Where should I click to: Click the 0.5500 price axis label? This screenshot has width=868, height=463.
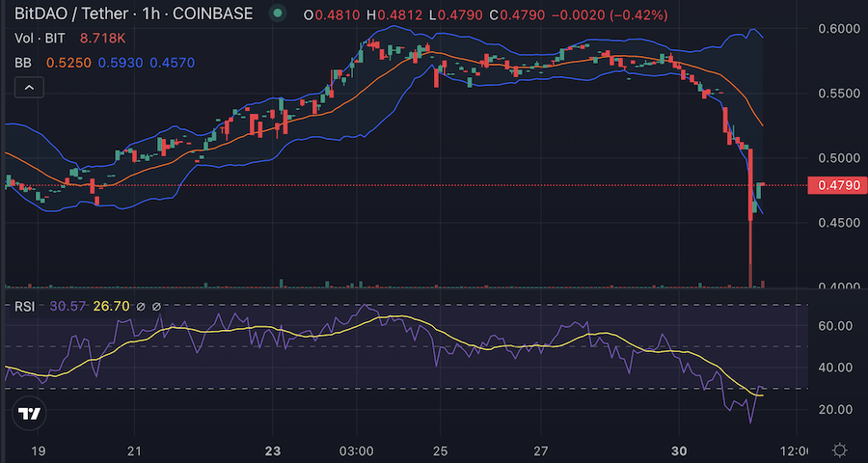coord(838,93)
